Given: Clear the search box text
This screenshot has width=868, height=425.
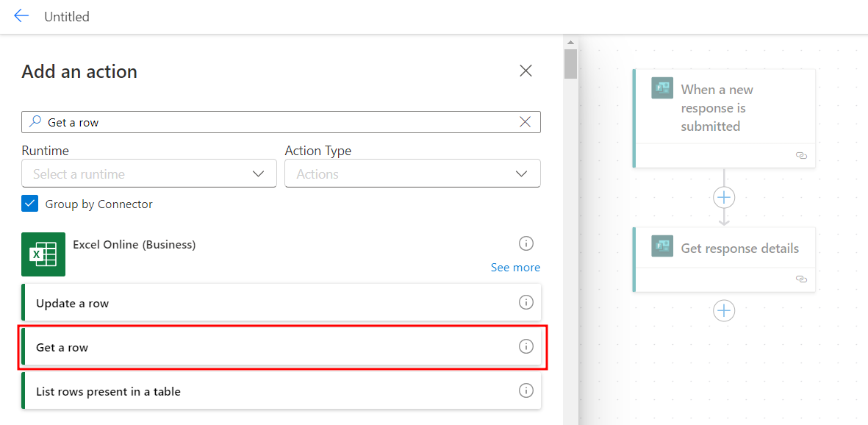Looking at the screenshot, I should click(526, 122).
